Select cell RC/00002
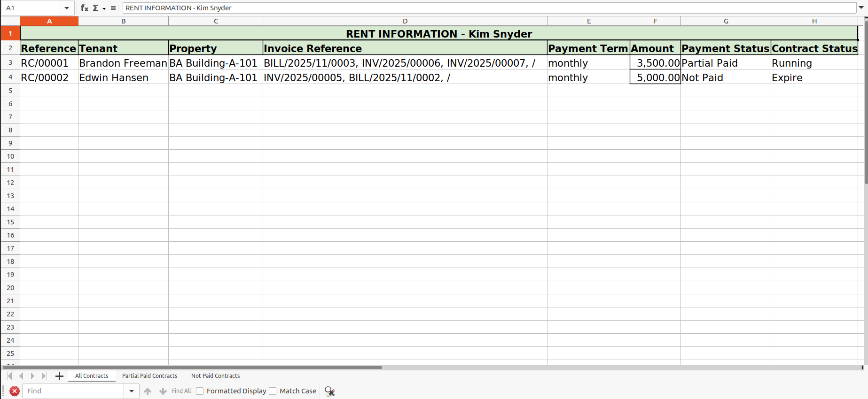The image size is (868, 399). pos(49,77)
